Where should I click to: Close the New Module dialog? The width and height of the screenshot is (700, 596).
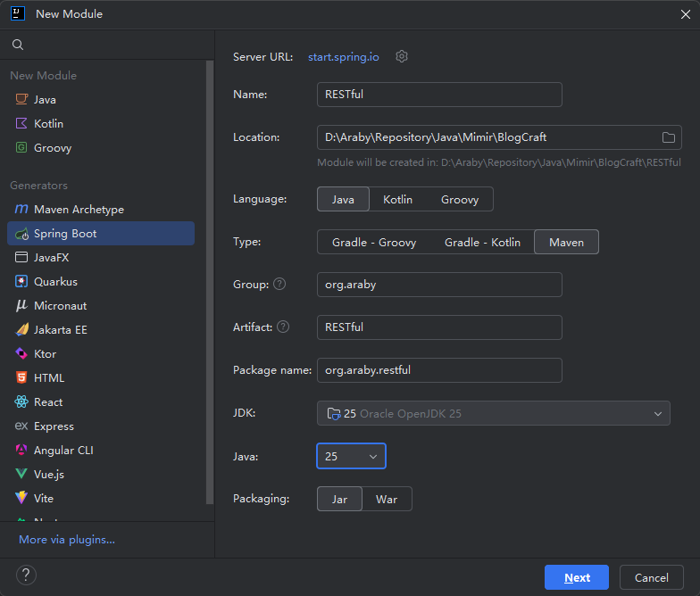coord(686,14)
